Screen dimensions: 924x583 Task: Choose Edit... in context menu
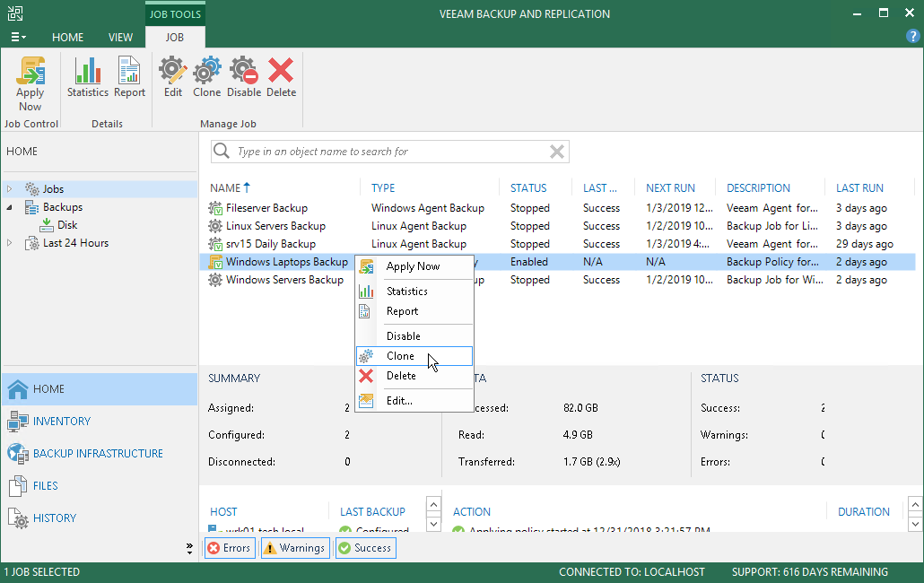click(414, 400)
